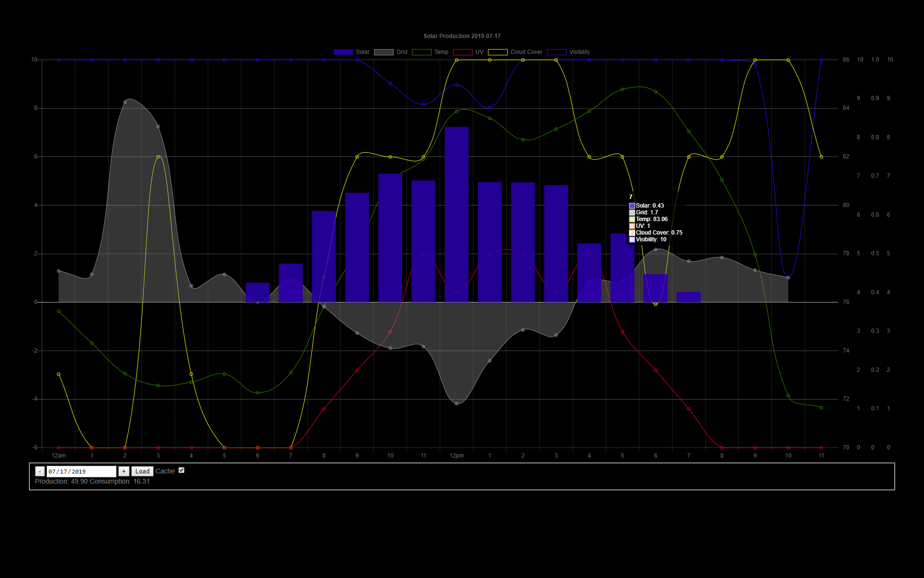Screen dimensions: 924x578
Task: Hide Visibility series in legend
Action: pos(557,52)
